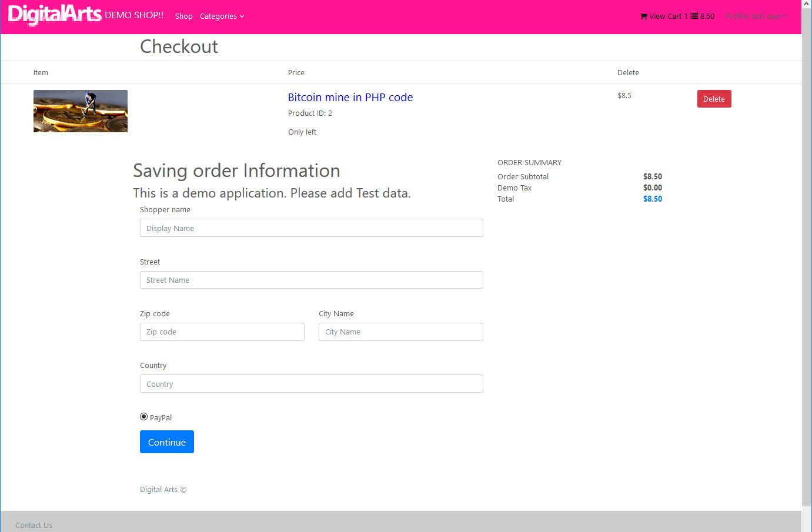Open the Contact Us footer link
The height and width of the screenshot is (532, 812).
(34, 525)
